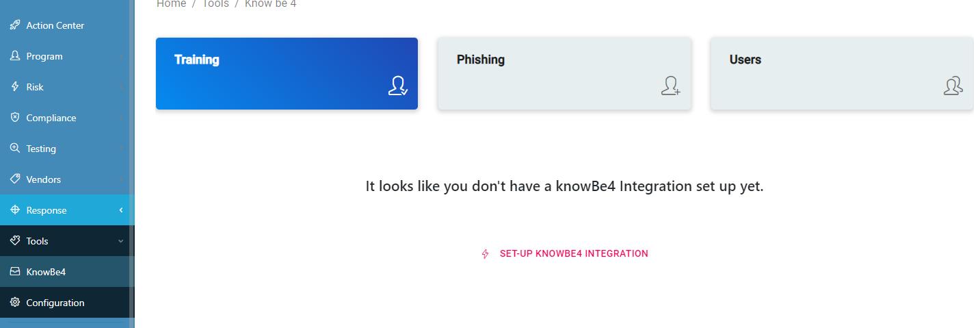The width and height of the screenshot is (980, 328).
Task: Click the Testing magnifier icon
Action: (x=15, y=149)
